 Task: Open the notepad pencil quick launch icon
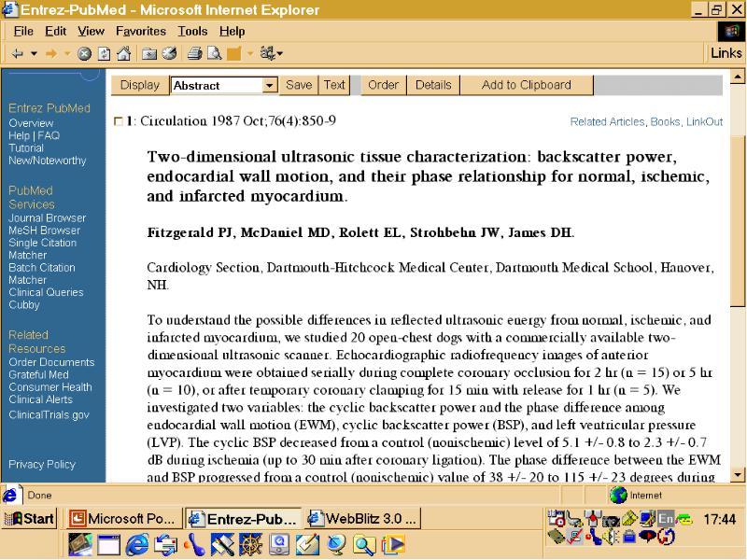308,545
